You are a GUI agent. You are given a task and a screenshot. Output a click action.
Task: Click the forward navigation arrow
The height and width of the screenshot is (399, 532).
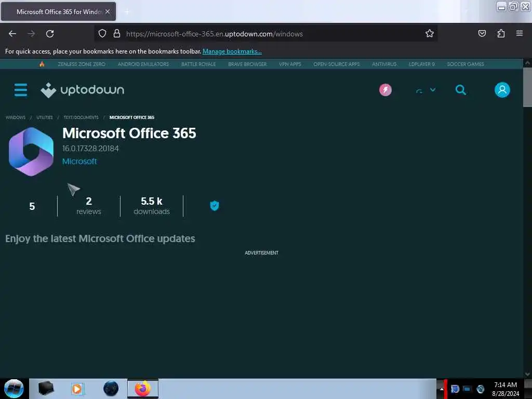click(31, 34)
